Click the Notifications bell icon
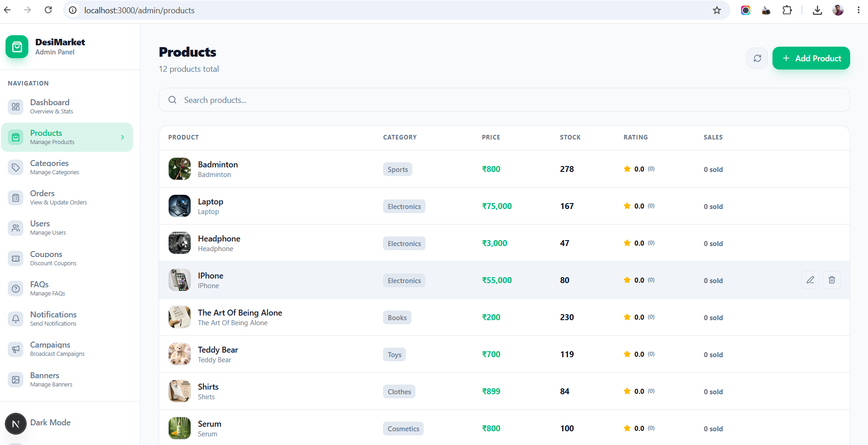The width and height of the screenshot is (868, 445). click(16, 319)
